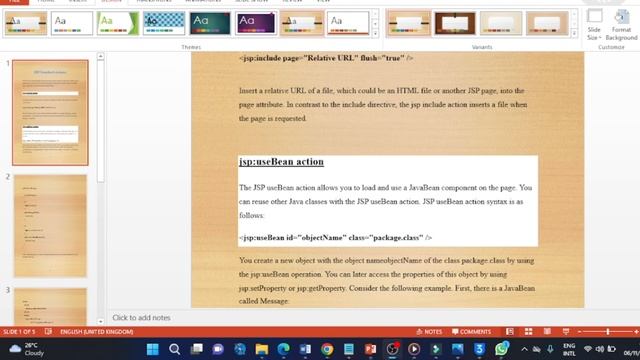Open Google Chrome from taskbar

[x=327, y=349]
